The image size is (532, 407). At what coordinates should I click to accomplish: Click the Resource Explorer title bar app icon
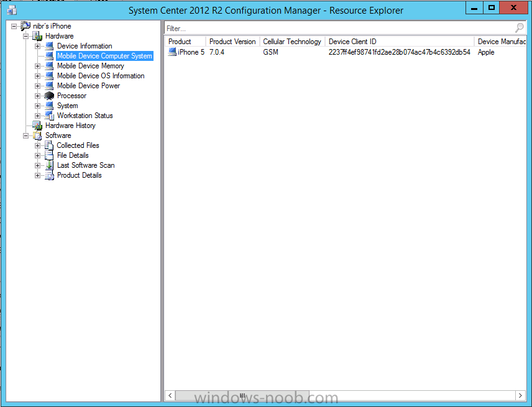click(12, 10)
